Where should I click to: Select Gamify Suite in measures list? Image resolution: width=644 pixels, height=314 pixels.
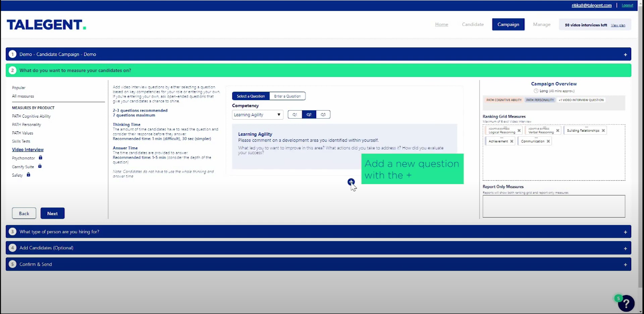[23, 167]
